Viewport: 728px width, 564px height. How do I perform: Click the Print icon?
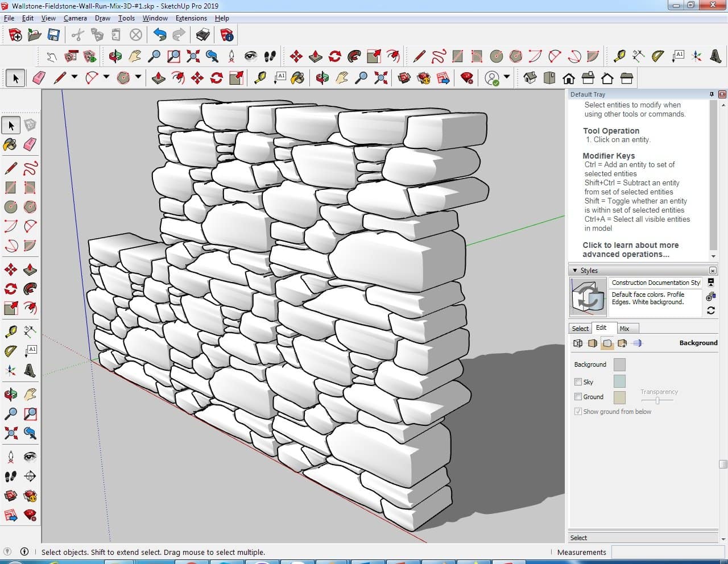click(203, 35)
